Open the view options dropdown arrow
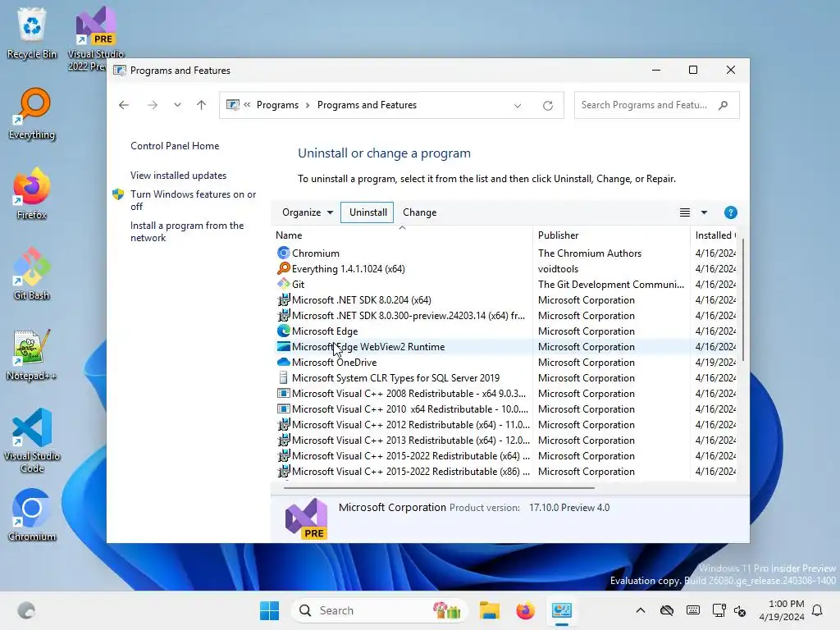This screenshot has height=630, width=840. pyautogui.click(x=704, y=212)
